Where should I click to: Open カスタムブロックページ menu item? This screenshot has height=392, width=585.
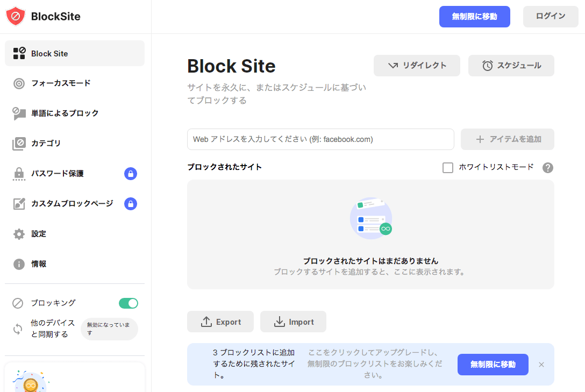click(x=75, y=204)
